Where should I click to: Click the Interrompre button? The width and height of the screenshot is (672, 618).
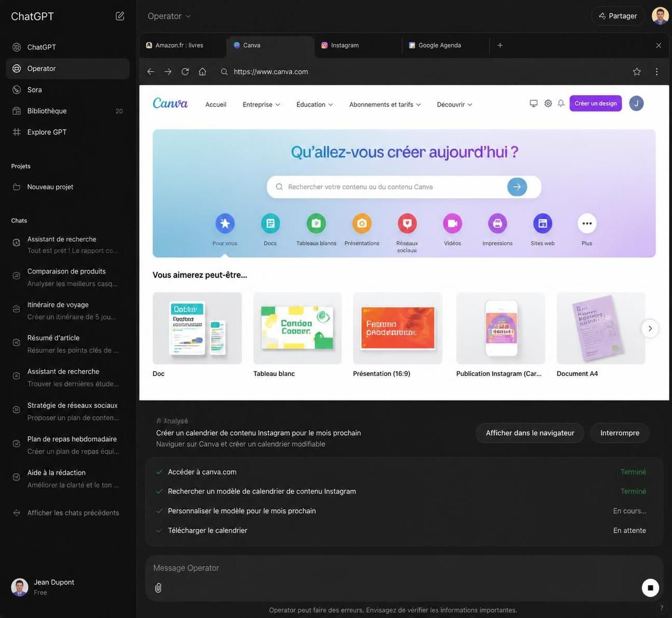(x=620, y=433)
